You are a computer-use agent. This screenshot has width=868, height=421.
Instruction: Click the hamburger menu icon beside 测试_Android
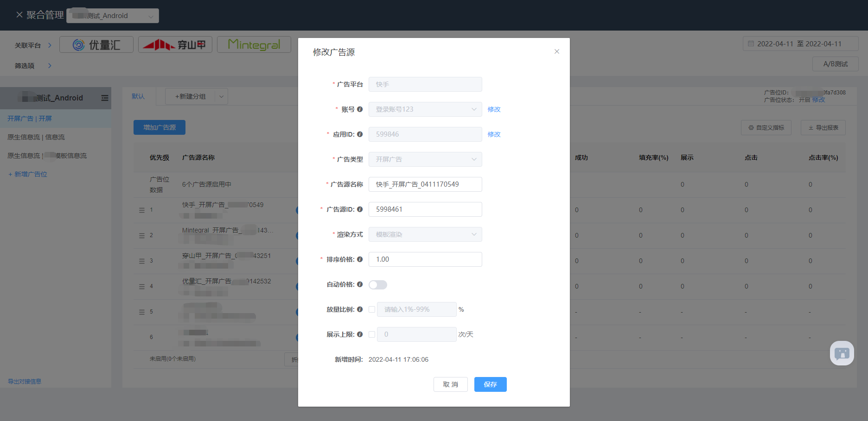(x=105, y=98)
